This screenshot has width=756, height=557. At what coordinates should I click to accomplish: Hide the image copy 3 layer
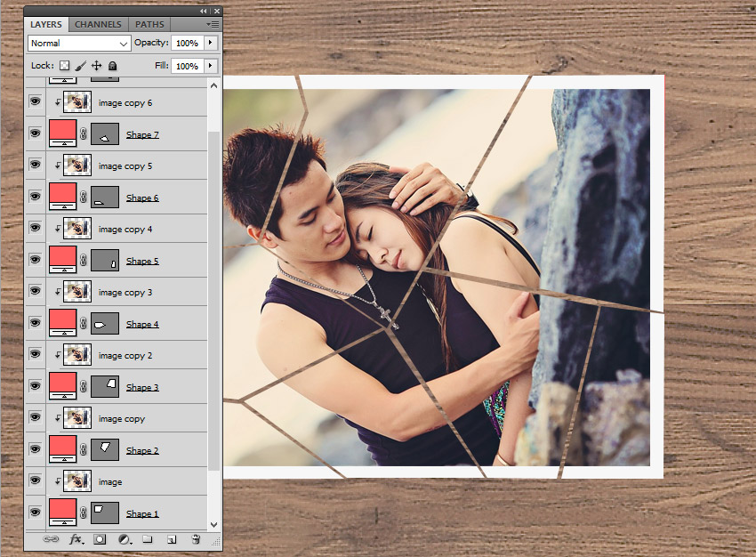click(x=36, y=292)
